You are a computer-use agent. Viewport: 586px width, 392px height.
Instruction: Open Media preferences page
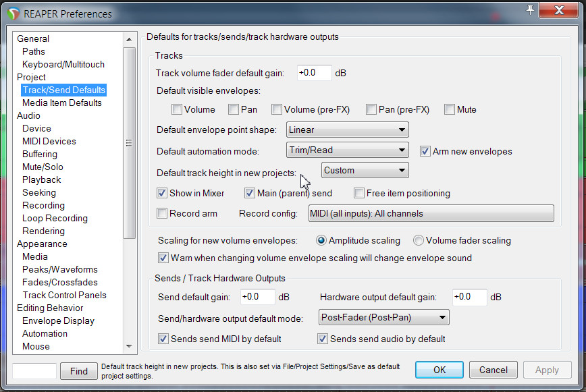coord(34,256)
